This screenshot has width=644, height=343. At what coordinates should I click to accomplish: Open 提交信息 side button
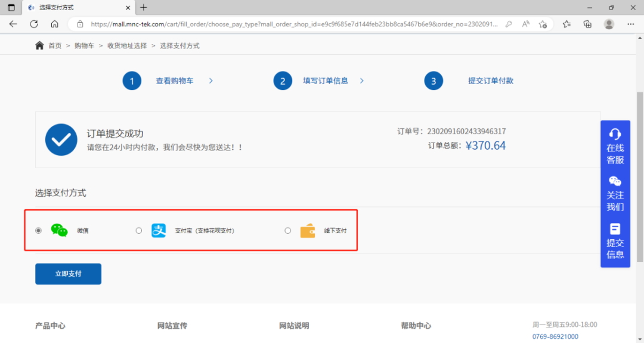click(x=615, y=241)
